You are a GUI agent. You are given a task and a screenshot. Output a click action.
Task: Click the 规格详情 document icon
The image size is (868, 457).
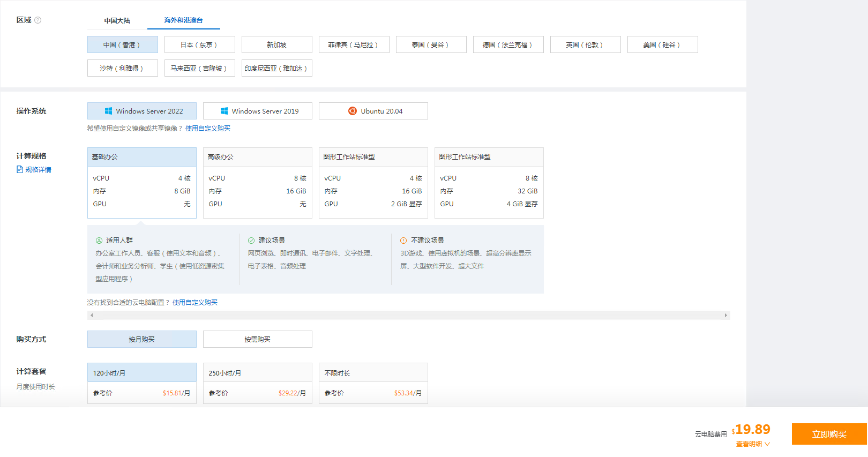(20, 170)
